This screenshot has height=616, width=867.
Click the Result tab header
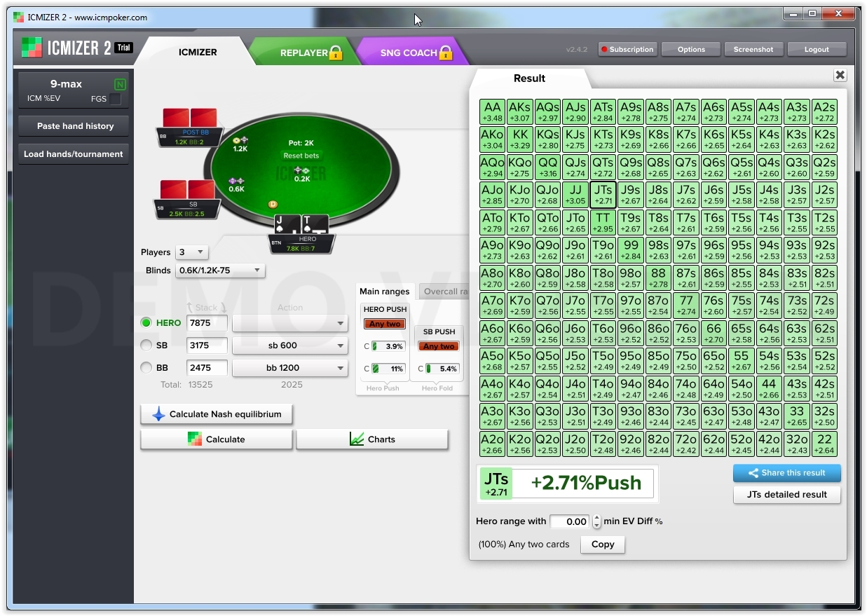529,78
